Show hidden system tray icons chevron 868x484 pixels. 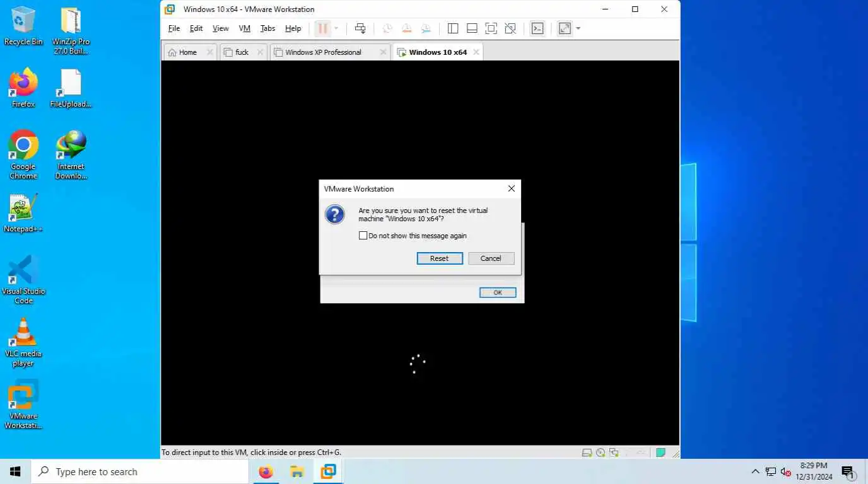coord(755,471)
